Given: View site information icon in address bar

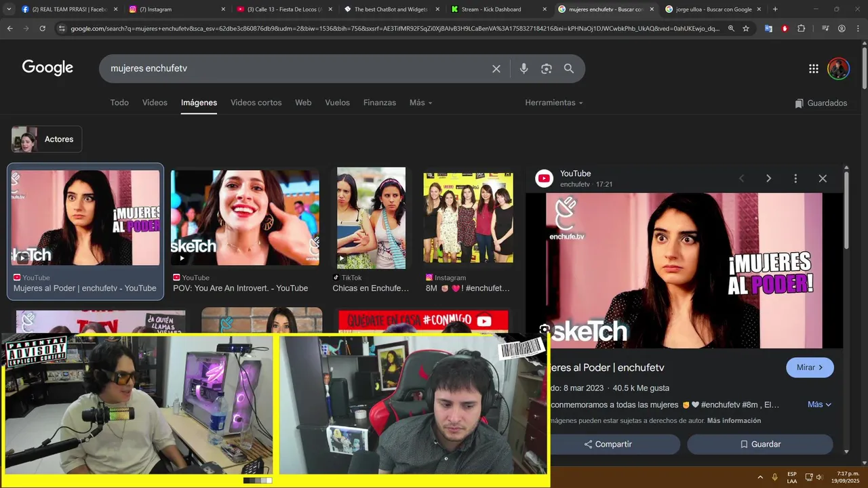Looking at the screenshot, I should (62, 28).
